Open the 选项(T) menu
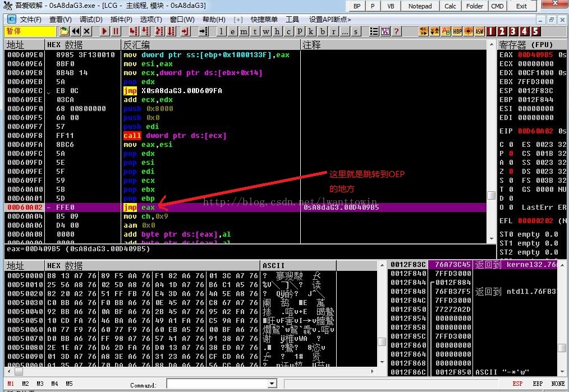Viewport: 569px width, 392px height. pos(151,20)
